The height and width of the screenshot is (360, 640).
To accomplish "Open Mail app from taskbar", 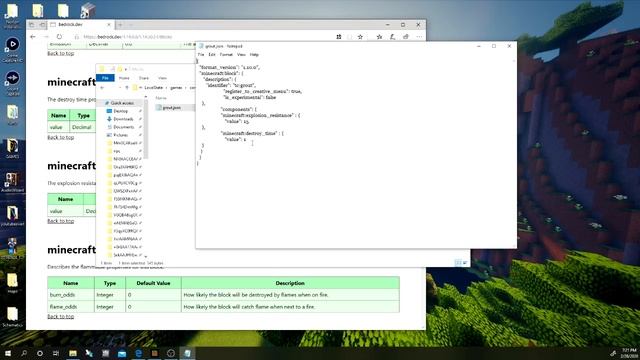I will click(122, 353).
